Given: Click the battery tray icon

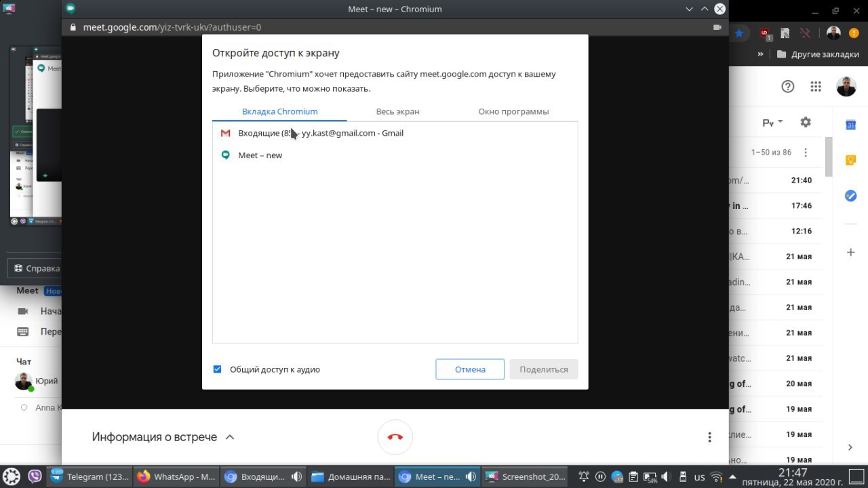Looking at the screenshot, I should tap(650, 476).
